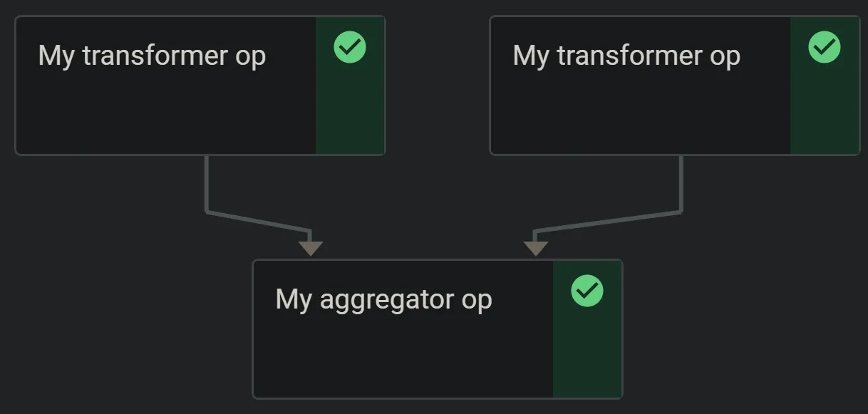Click slanted edge segment from left transformer

(258, 221)
